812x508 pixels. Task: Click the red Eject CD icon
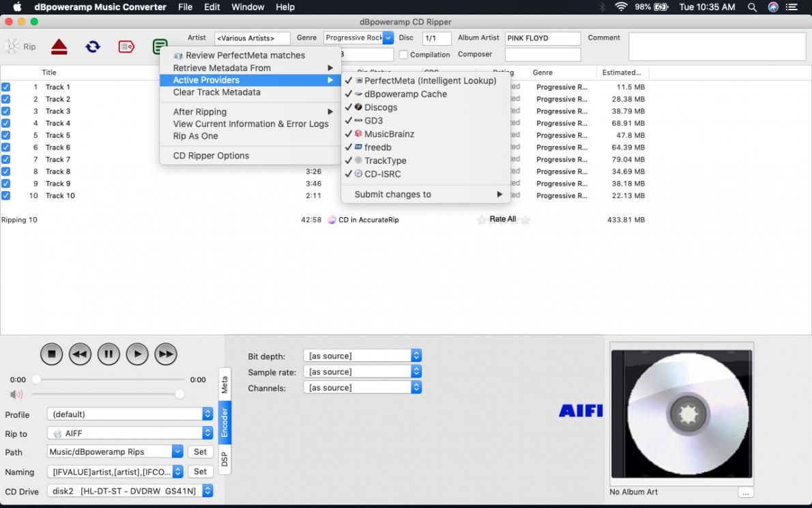pos(59,46)
